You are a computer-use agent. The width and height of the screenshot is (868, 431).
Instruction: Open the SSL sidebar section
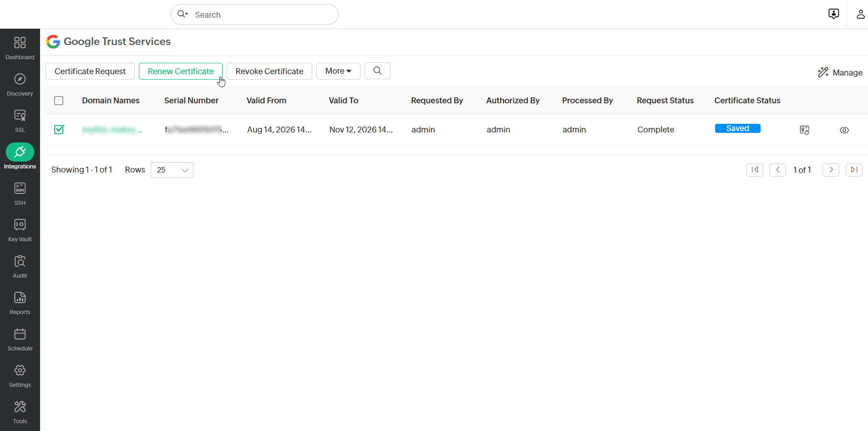pos(20,121)
